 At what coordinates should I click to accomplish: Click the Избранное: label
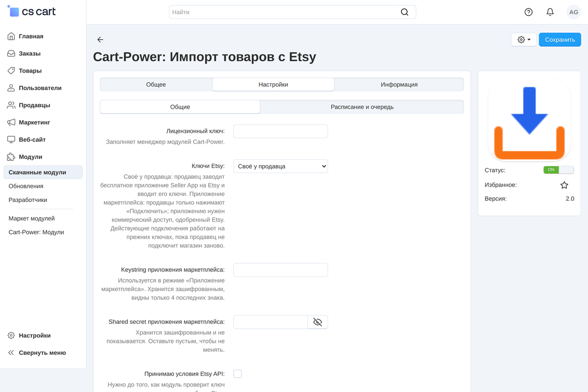pos(501,185)
